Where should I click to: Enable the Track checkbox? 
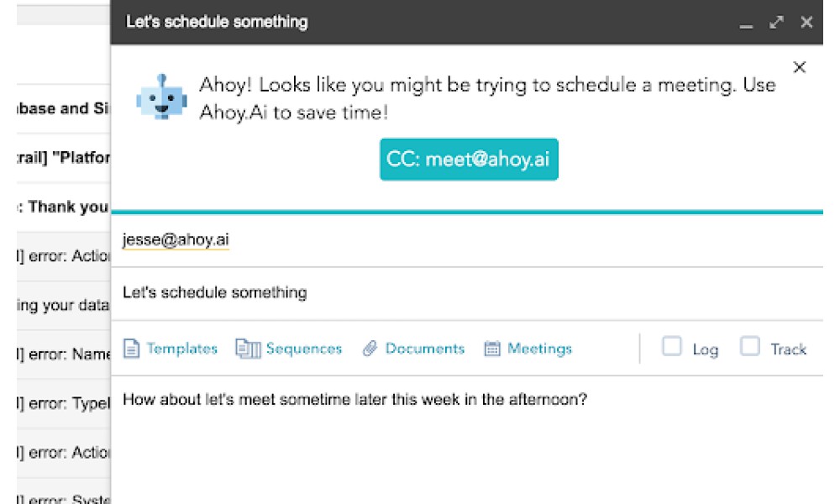[x=749, y=346]
